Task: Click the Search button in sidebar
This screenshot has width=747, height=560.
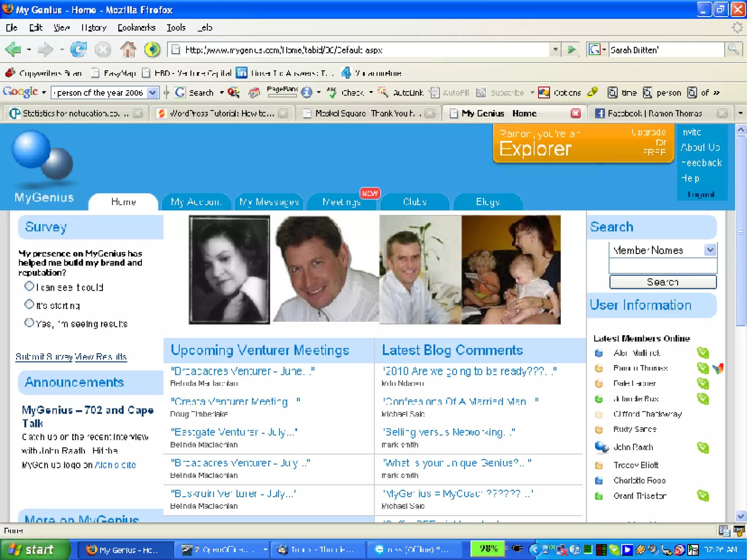Action: pos(663,282)
